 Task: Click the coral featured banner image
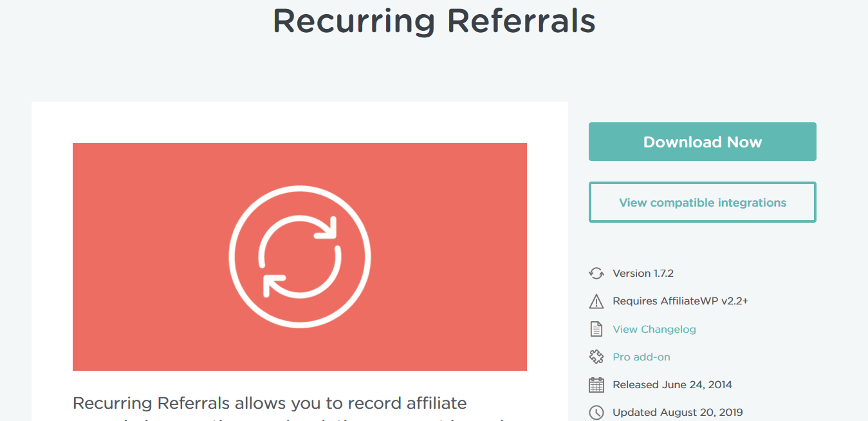point(300,257)
